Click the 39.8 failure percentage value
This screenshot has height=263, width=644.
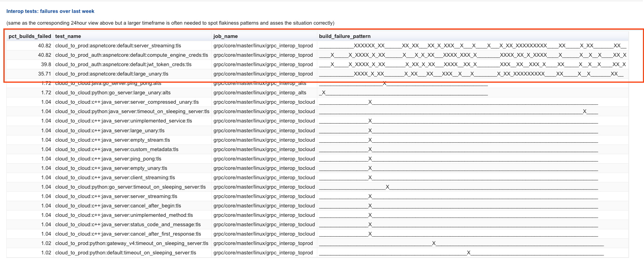(46, 65)
